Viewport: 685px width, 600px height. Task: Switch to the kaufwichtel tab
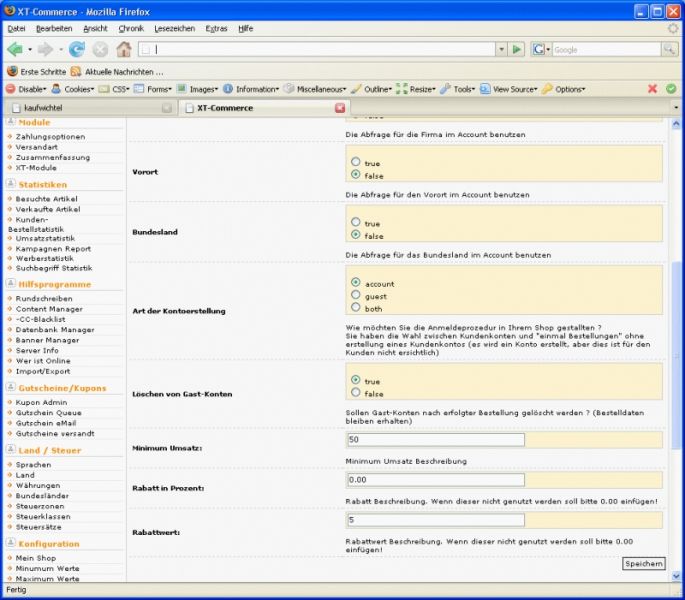point(90,108)
